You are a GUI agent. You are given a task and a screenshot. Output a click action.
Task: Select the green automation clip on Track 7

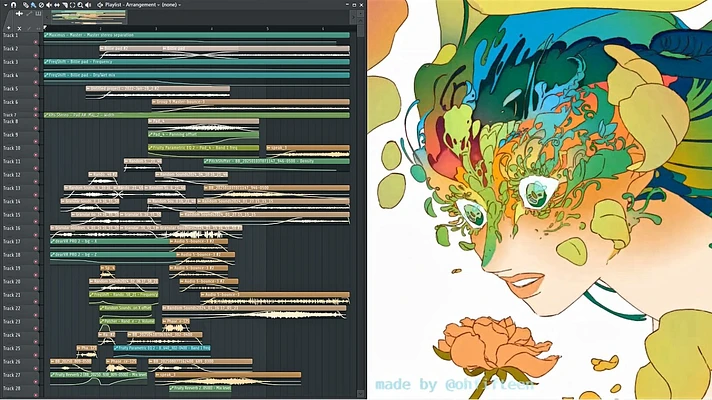click(x=197, y=115)
